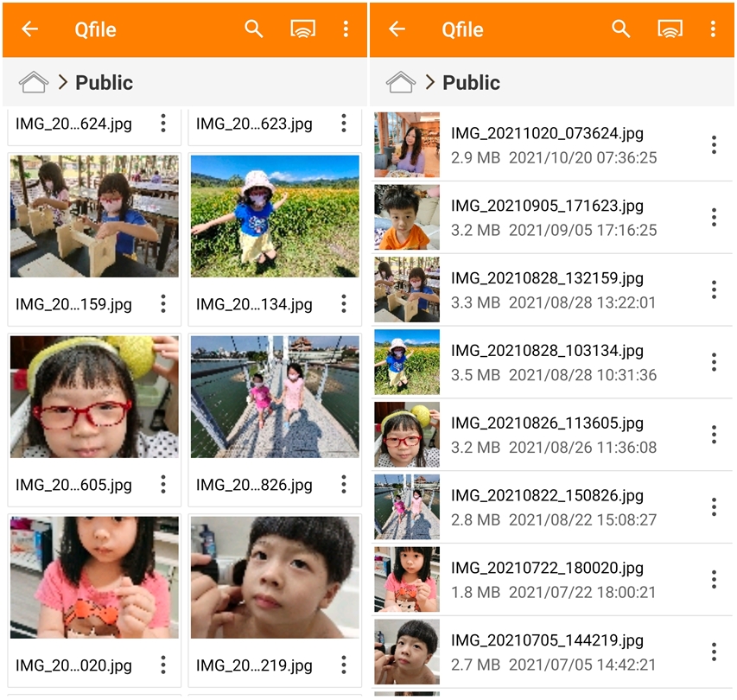The image size is (737, 700).
Task: Open options for IMG_20...134.jpg
Action: [344, 303]
